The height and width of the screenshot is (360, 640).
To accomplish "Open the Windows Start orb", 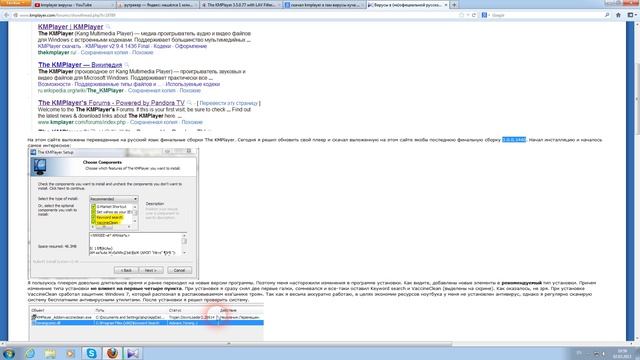I will [x=8, y=353].
